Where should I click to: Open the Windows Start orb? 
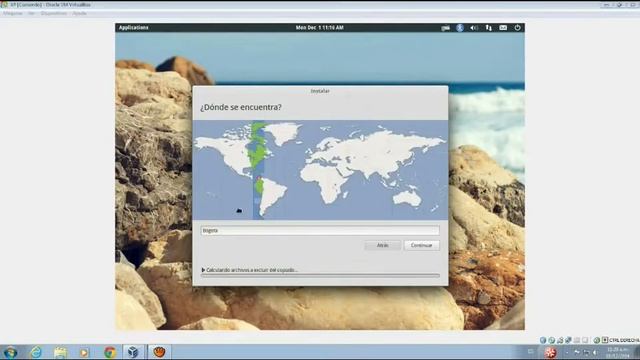[x=10, y=352]
